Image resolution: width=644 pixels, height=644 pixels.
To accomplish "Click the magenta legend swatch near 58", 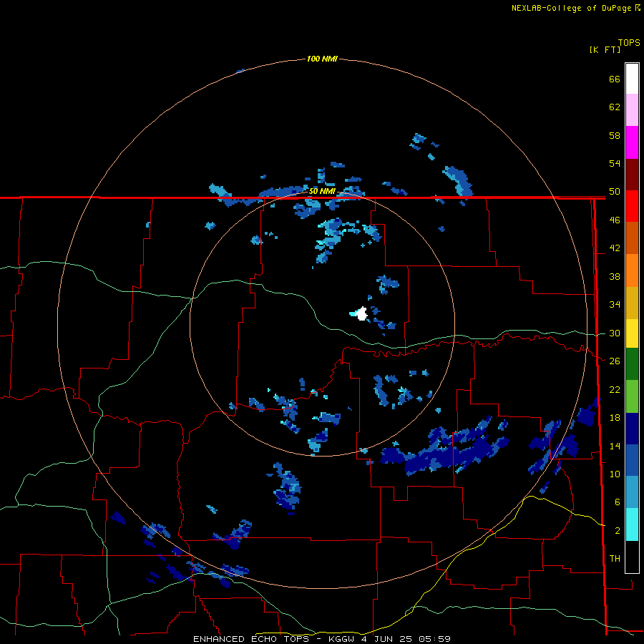I will (x=632, y=142).
